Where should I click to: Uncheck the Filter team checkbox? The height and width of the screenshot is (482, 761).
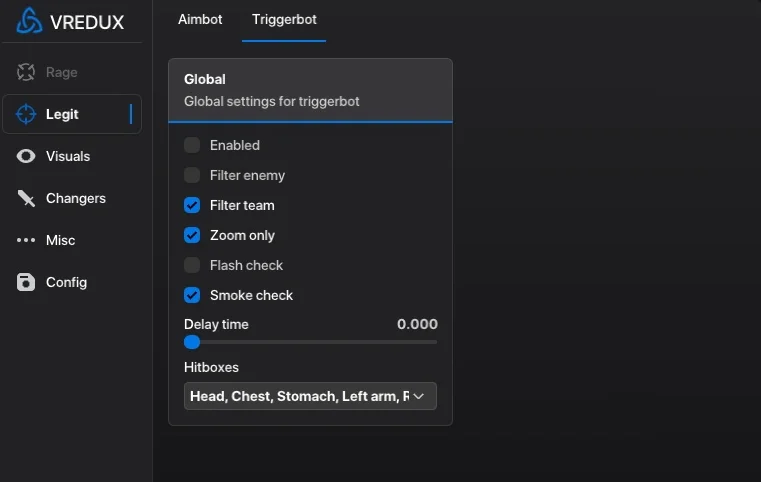[192, 205]
